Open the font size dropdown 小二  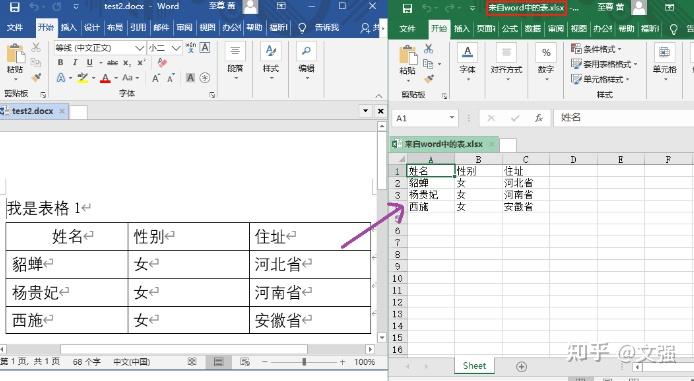[x=176, y=48]
